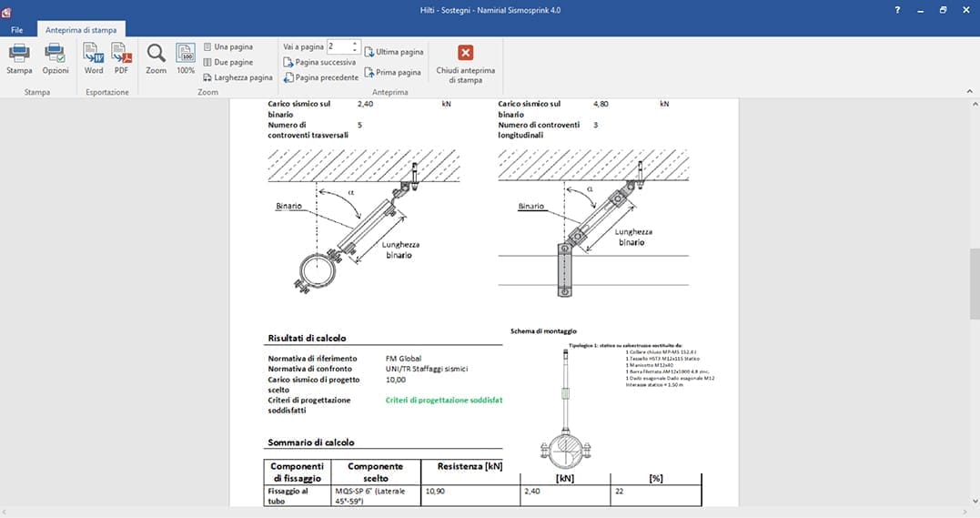Open print Opzioni settings
Screen dimensions: 980x518
[x=55, y=59]
